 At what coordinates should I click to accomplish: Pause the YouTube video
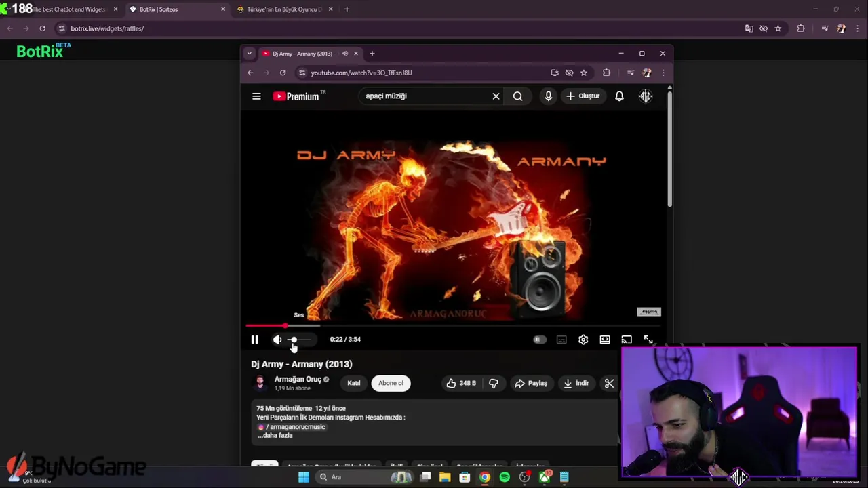(255, 340)
